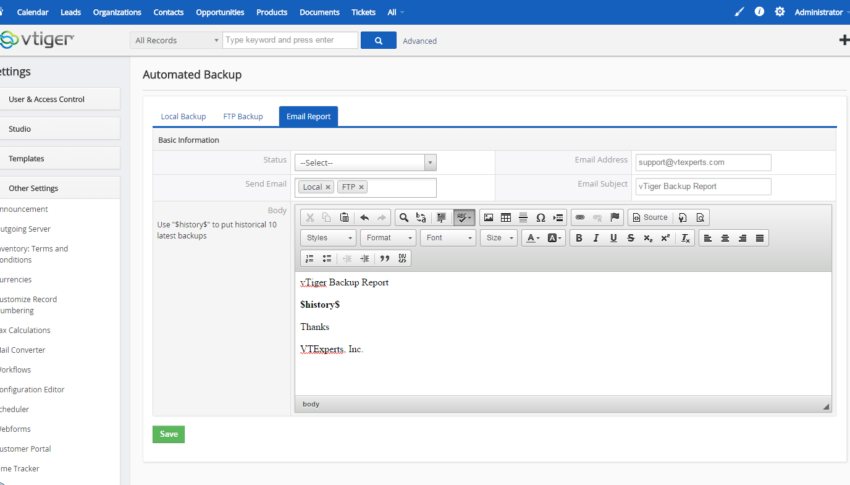850x485 pixels.
Task: Create a Div container
Action: coord(402,258)
